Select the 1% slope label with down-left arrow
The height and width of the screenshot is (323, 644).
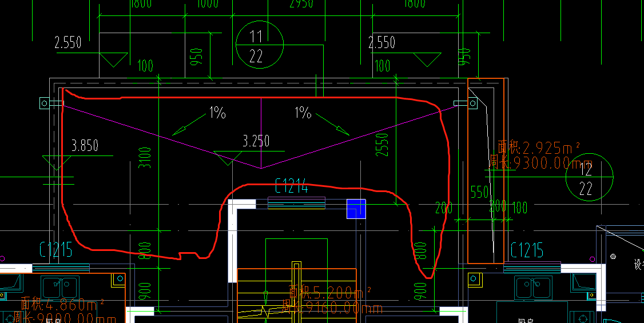[217, 113]
